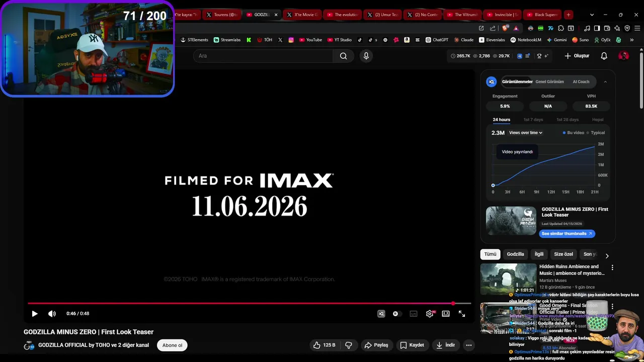Viewport: 644px width, 362px height.
Task: Switch to Invincible browser tab
Action: (x=502, y=15)
